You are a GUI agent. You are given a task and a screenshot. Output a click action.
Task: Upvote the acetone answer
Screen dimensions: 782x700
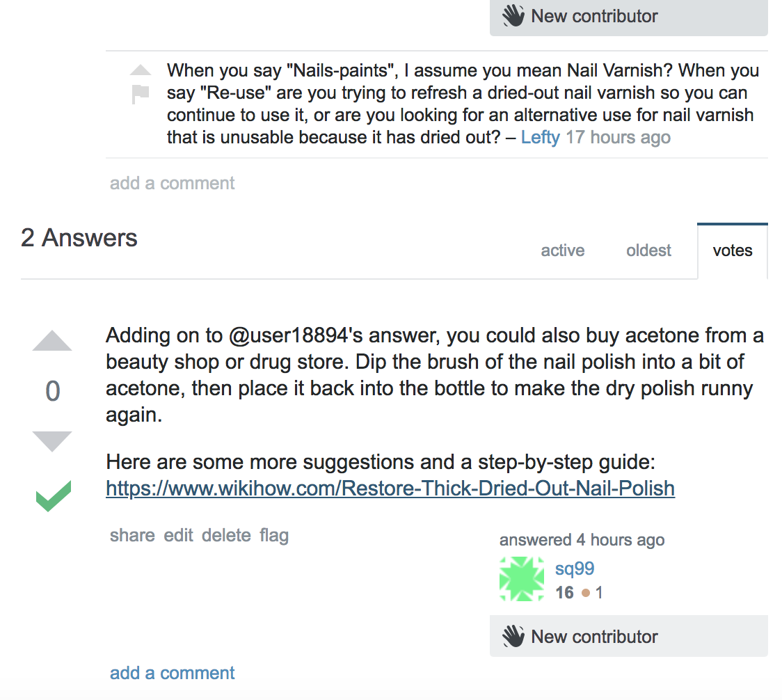52,341
